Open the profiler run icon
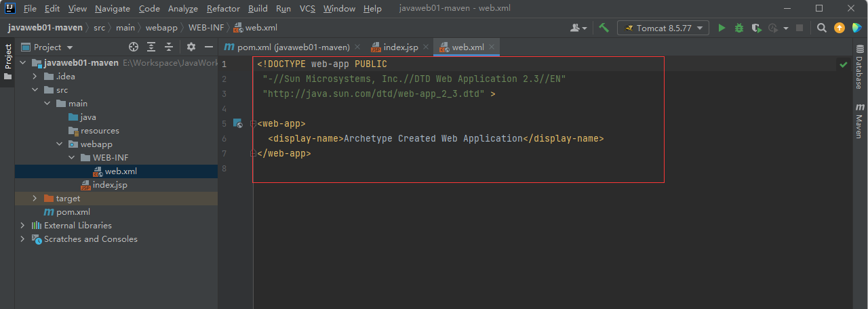 click(x=772, y=28)
